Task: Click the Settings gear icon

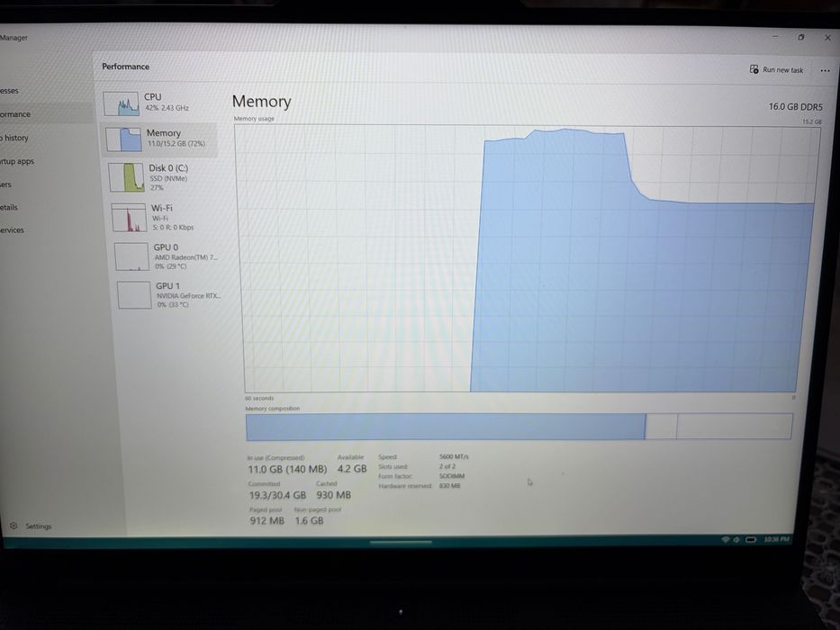Action: pyautogui.click(x=14, y=526)
